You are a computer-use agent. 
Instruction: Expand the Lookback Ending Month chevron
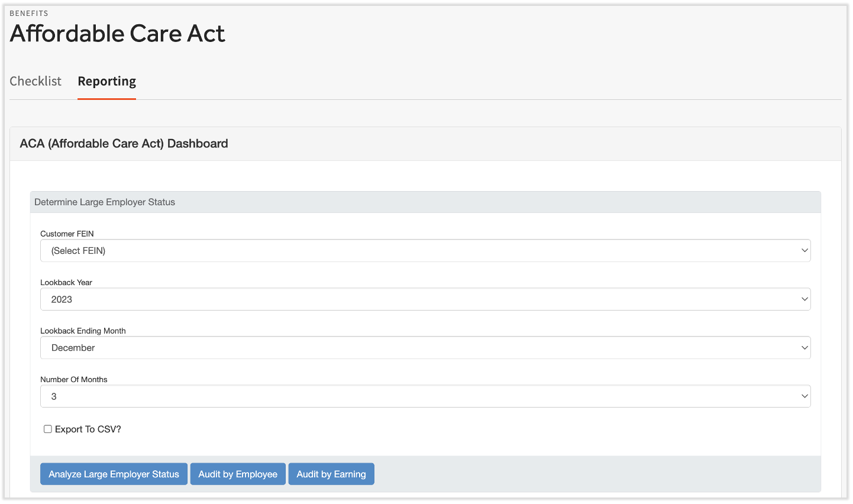coord(804,347)
